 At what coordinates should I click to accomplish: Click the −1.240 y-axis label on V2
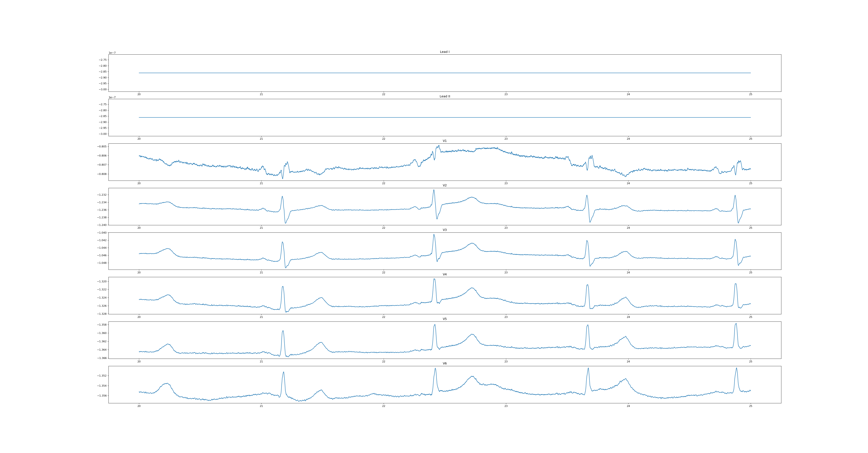click(102, 225)
